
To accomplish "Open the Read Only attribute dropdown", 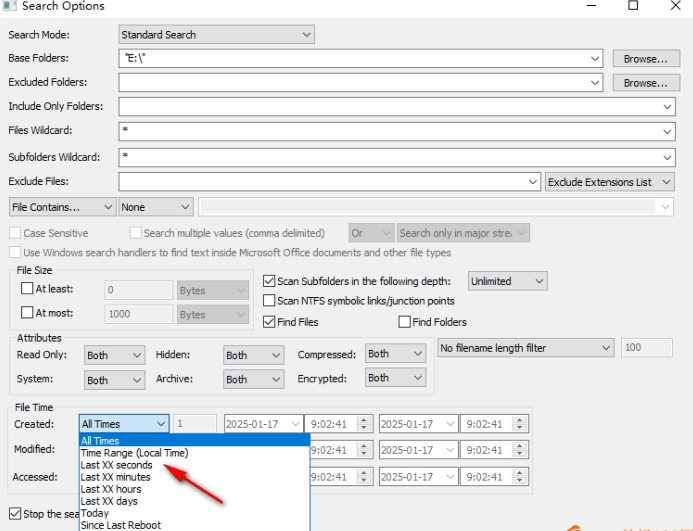I will pos(114,355).
